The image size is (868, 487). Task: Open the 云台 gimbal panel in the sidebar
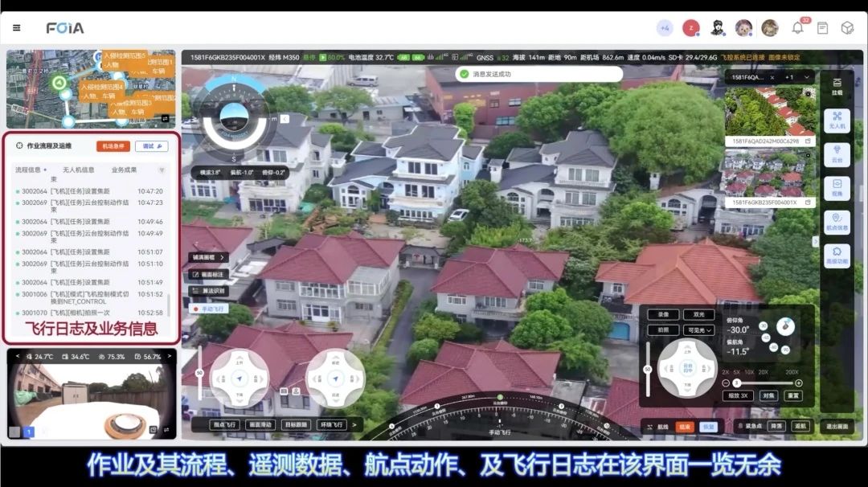pos(837,154)
